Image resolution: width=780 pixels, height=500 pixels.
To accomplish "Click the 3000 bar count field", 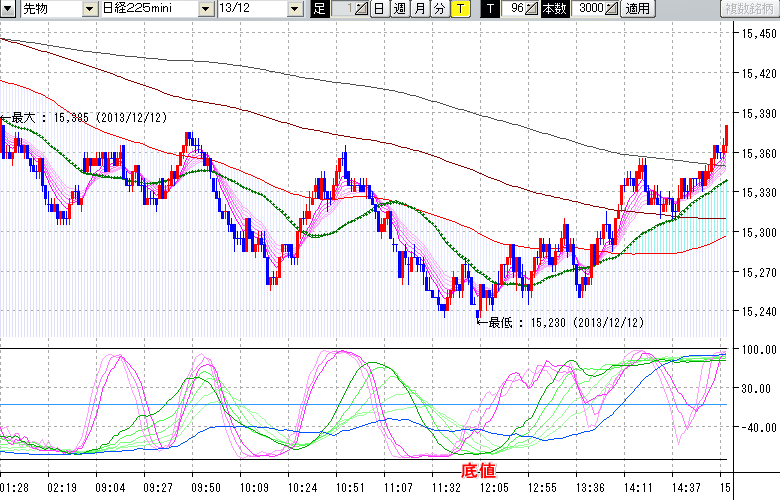I will click(590, 9).
